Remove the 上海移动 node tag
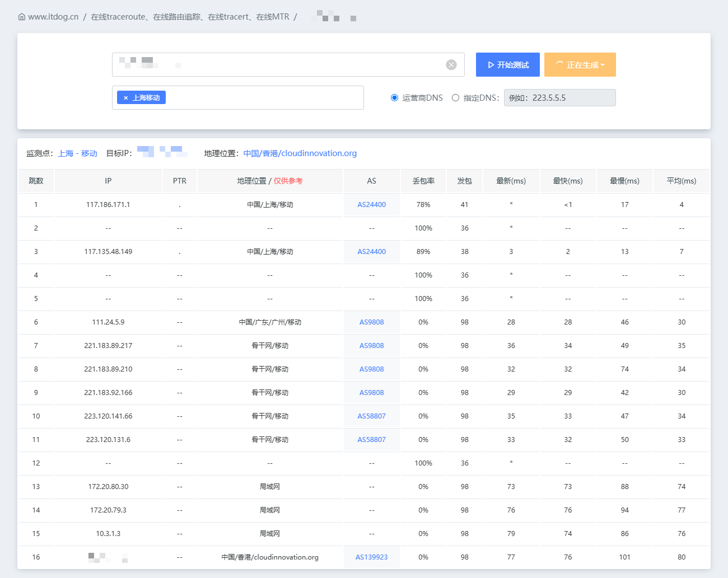The image size is (728, 578). (126, 98)
